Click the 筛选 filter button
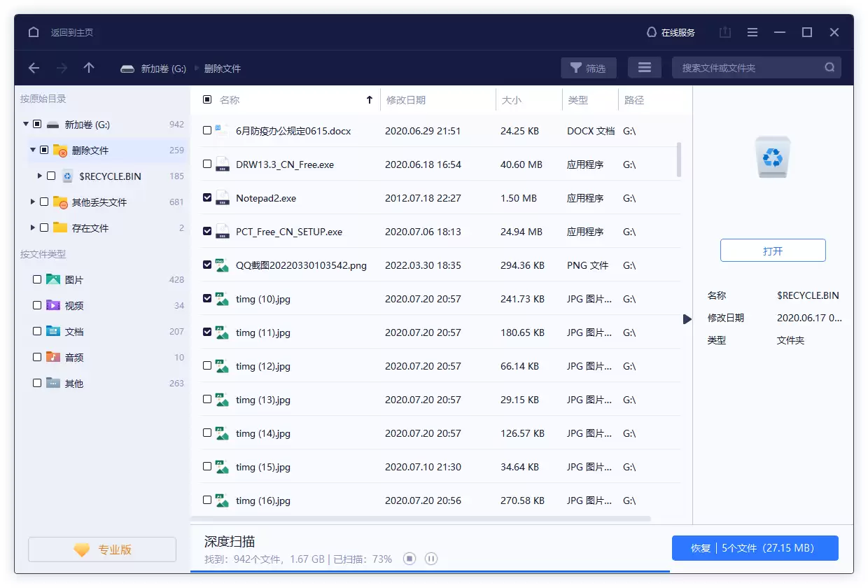 click(x=588, y=68)
